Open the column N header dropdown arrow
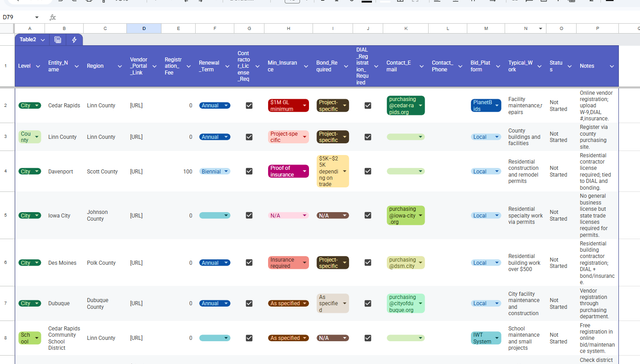 tap(540, 29)
